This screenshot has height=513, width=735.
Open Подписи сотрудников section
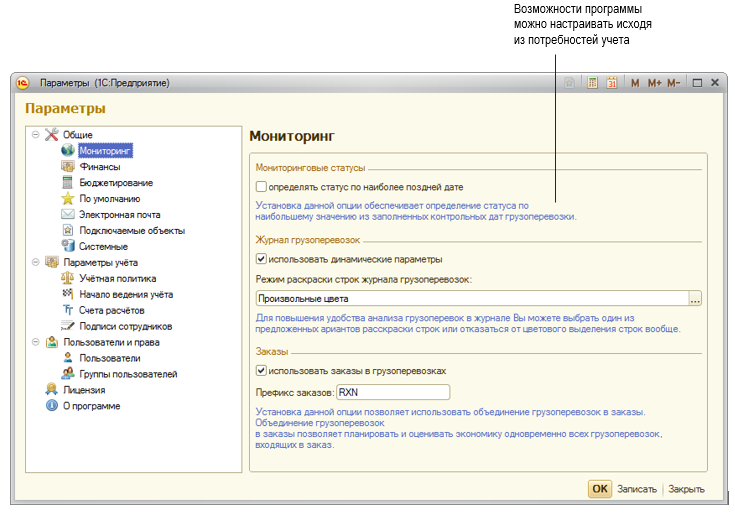[126, 326]
